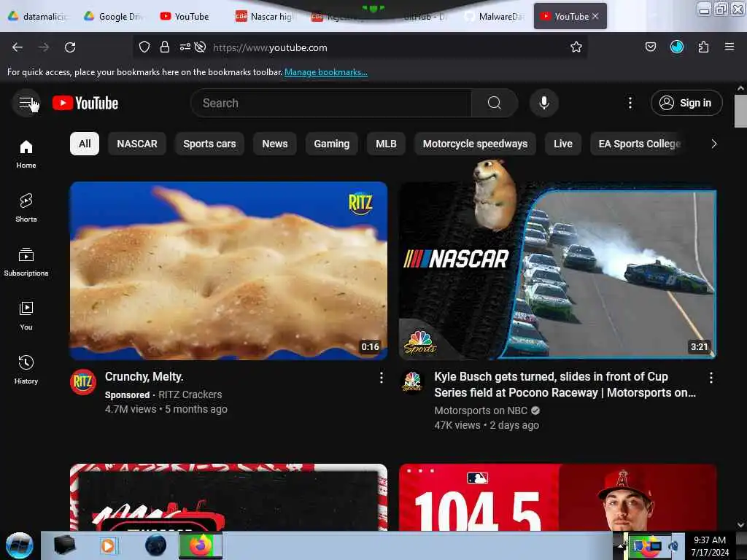Click the Windows Start orb
The height and width of the screenshot is (560, 747).
pyautogui.click(x=20, y=545)
